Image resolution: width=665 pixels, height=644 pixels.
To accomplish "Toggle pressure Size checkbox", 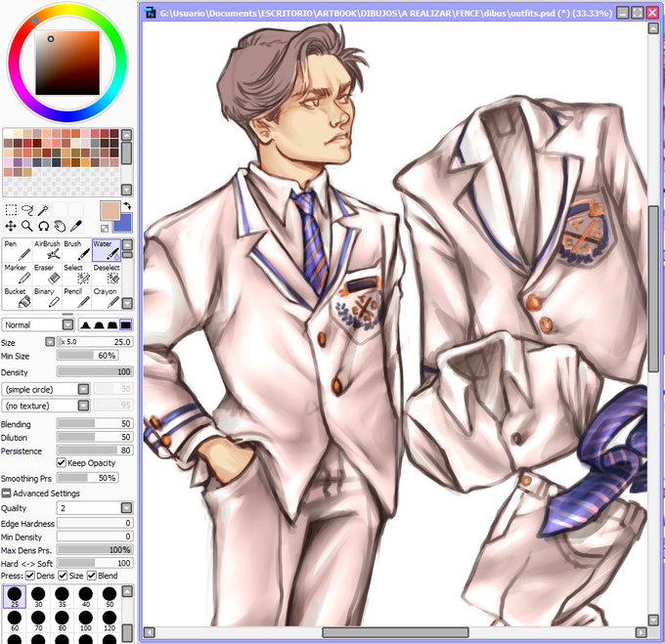I will pos(63,576).
